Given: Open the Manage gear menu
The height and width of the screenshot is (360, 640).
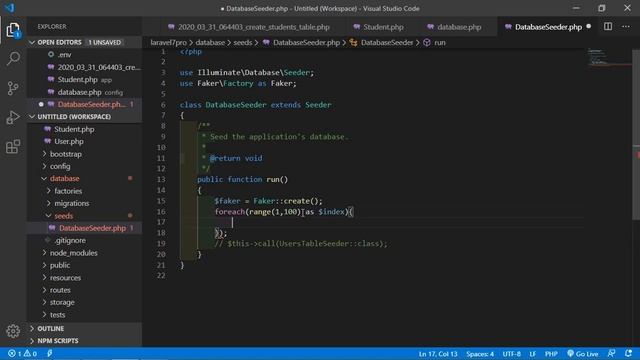Looking at the screenshot, I should [13, 331].
